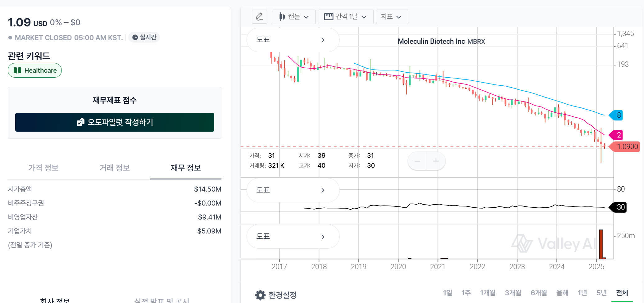Click the MARKET CLOSED status text
Viewport: 644px width, 303px height.
coord(69,38)
